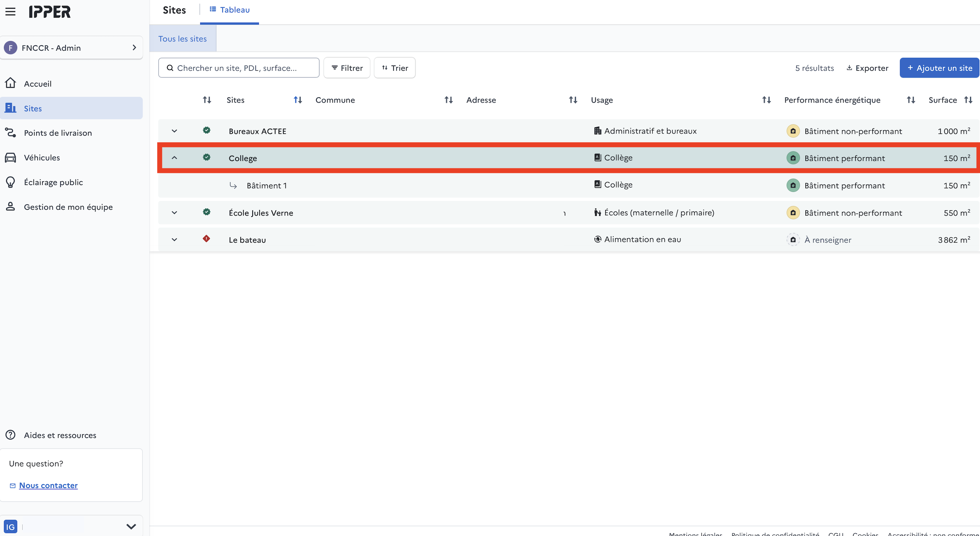The image size is (980, 536).
Task: Open the hamburger menu icon
Action: [x=10, y=12]
